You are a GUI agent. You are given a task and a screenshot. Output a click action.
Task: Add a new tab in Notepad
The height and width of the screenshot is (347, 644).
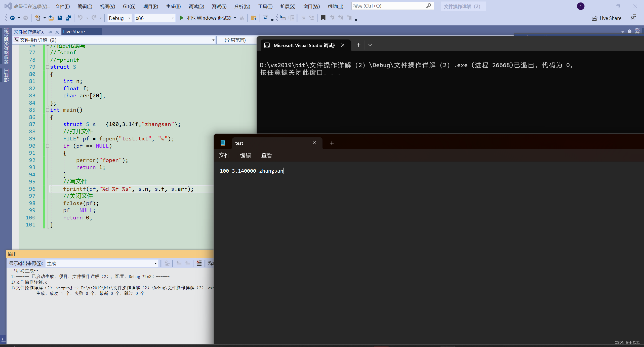tap(332, 143)
